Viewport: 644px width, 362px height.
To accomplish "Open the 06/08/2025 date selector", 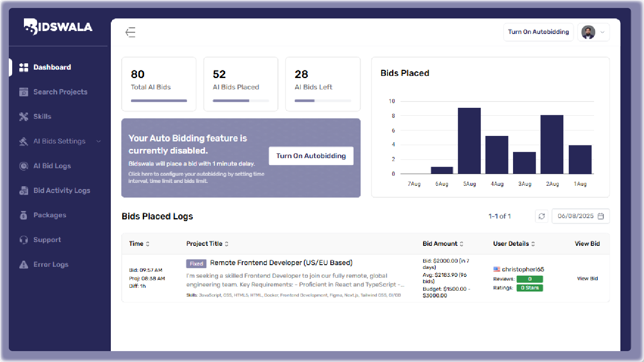I will [581, 216].
